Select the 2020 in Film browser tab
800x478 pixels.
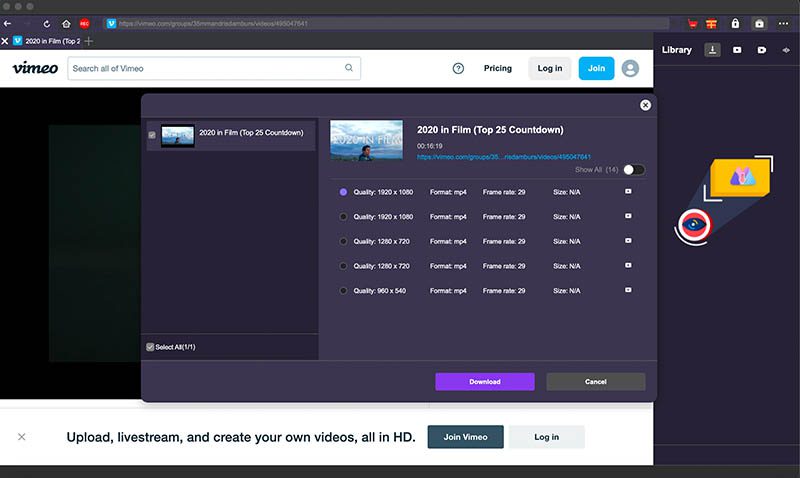click(47, 41)
